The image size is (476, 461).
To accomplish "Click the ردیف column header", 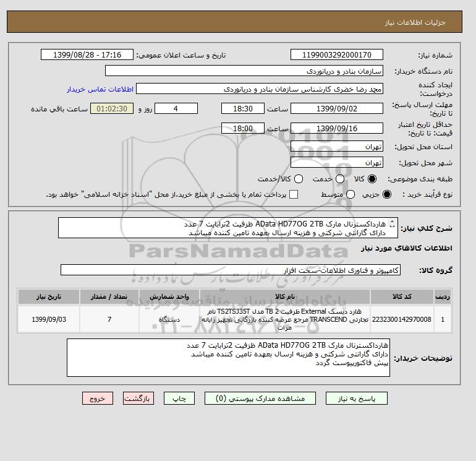I will tap(443, 296).
